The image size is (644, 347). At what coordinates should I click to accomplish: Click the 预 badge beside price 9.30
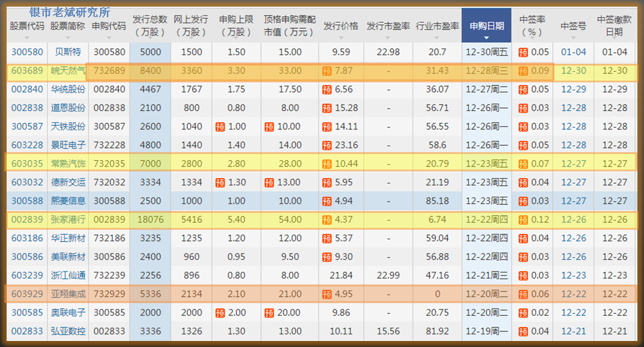tap(327, 257)
